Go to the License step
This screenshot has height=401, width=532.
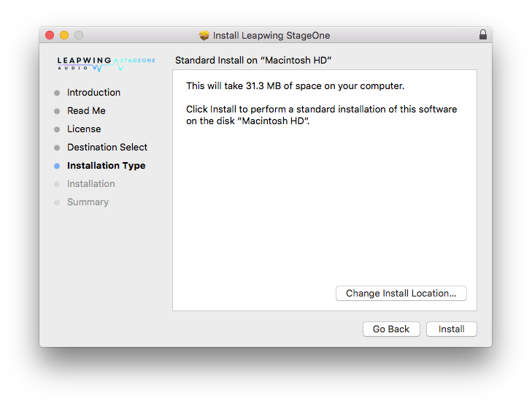tap(84, 129)
